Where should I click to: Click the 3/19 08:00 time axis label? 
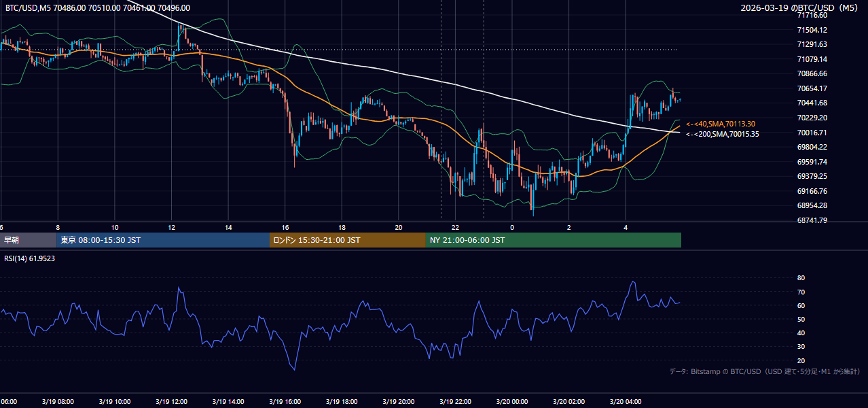point(57,402)
